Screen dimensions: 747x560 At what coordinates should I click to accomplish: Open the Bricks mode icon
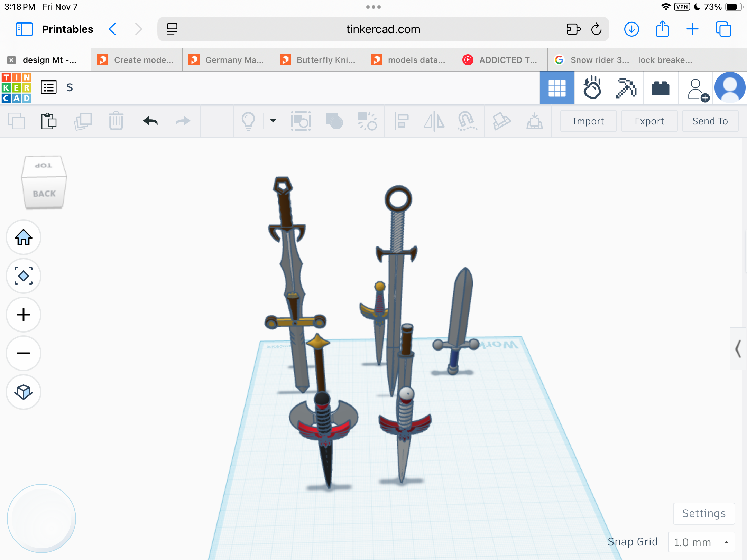pyautogui.click(x=661, y=88)
